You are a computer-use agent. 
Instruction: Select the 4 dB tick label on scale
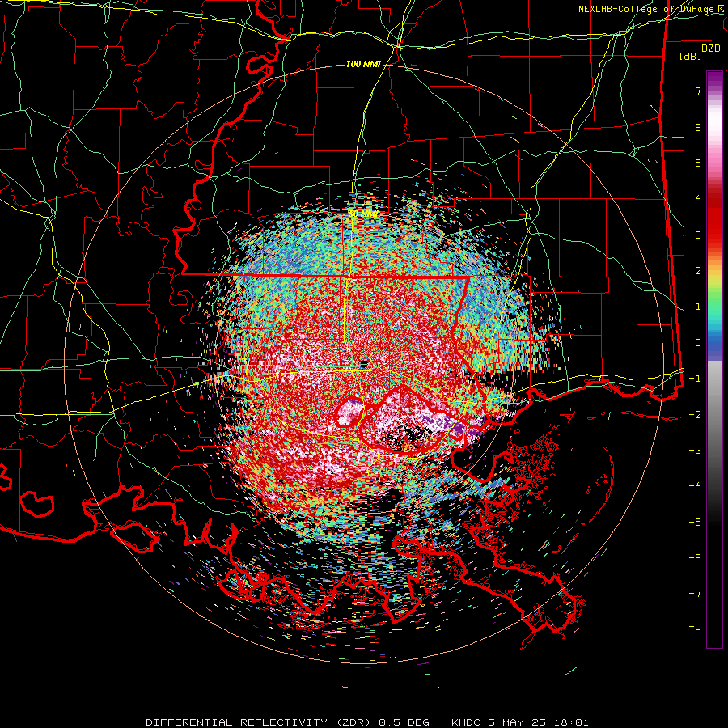point(698,199)
